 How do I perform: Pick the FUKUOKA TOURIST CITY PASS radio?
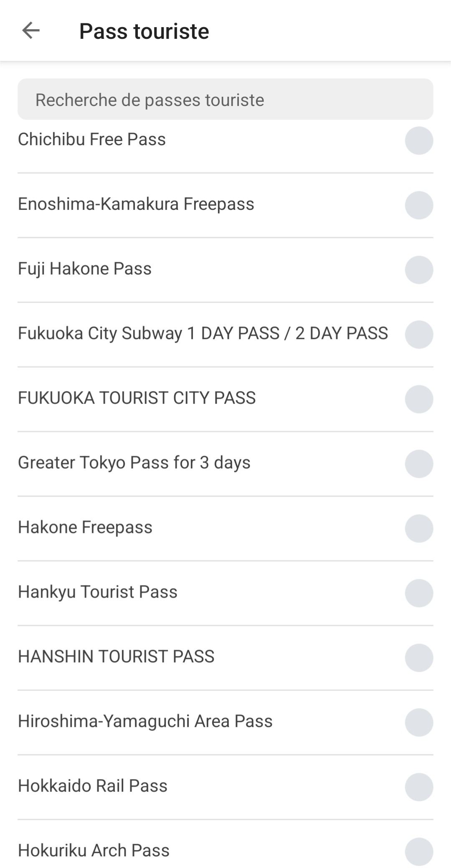coord(419,399)
